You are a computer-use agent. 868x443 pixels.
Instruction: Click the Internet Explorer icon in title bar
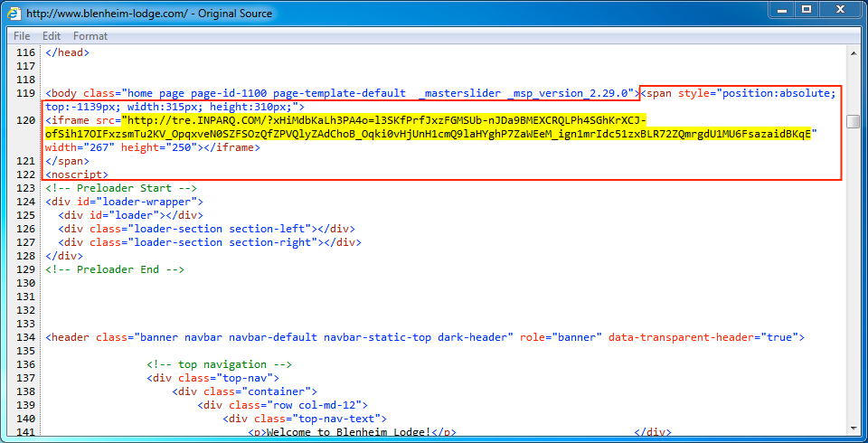tap(14, 13)
